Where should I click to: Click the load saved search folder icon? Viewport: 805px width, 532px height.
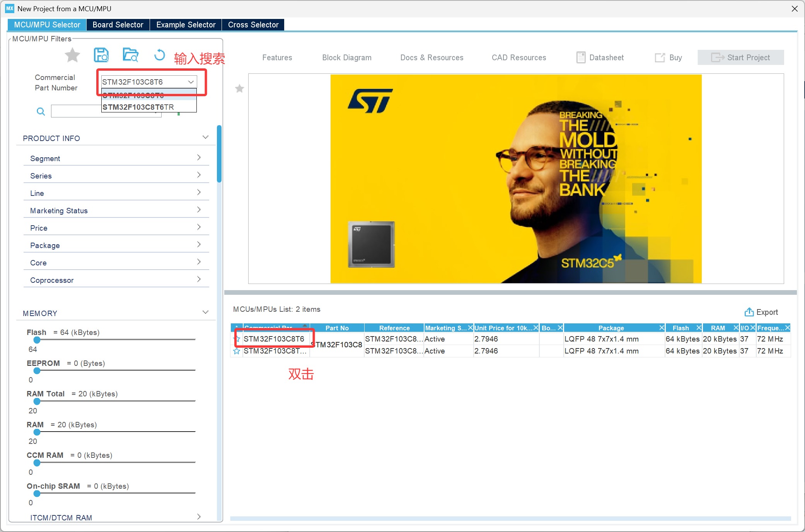point(130,55)
